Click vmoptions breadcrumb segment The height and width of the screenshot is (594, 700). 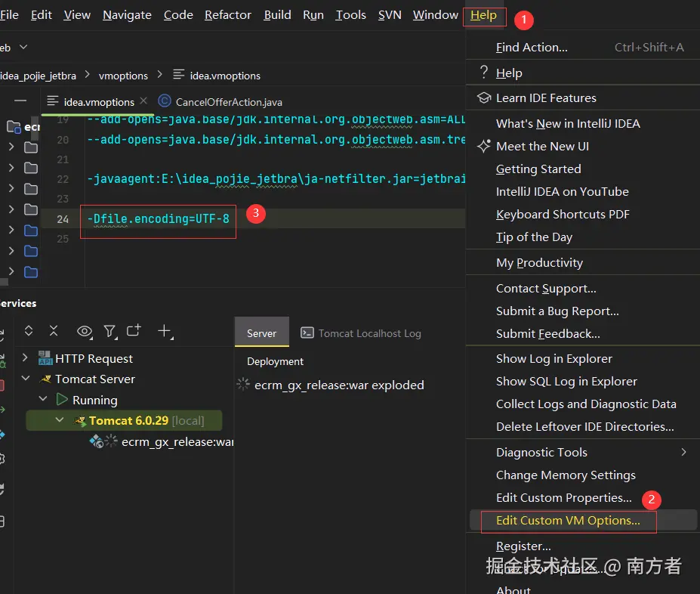pos(123,76)
